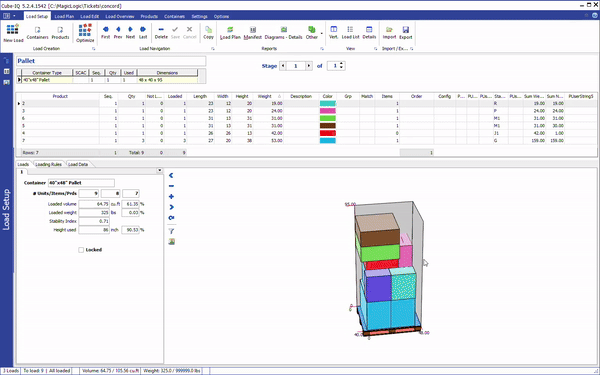Open the load tab dropdown arrow
The height and width of the screenshot is (375, 600).
pos(160,170)
